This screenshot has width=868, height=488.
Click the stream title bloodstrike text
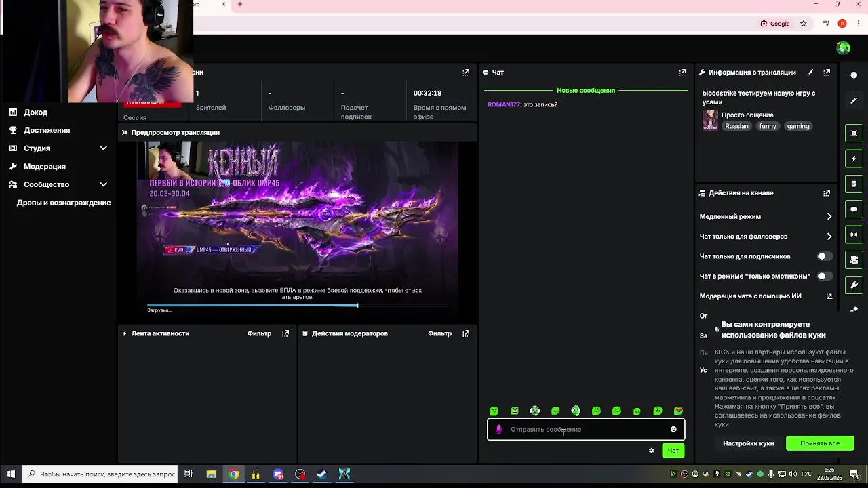[759, 97]
